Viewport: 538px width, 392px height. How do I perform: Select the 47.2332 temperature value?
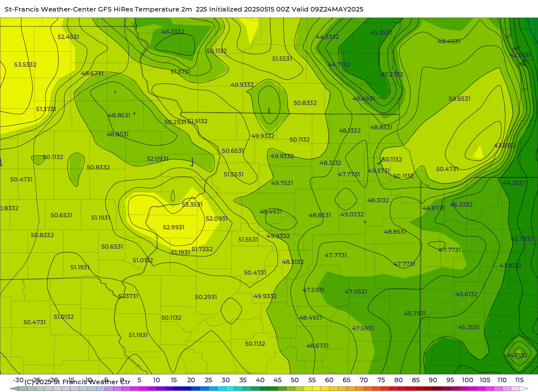click(392, 74)
